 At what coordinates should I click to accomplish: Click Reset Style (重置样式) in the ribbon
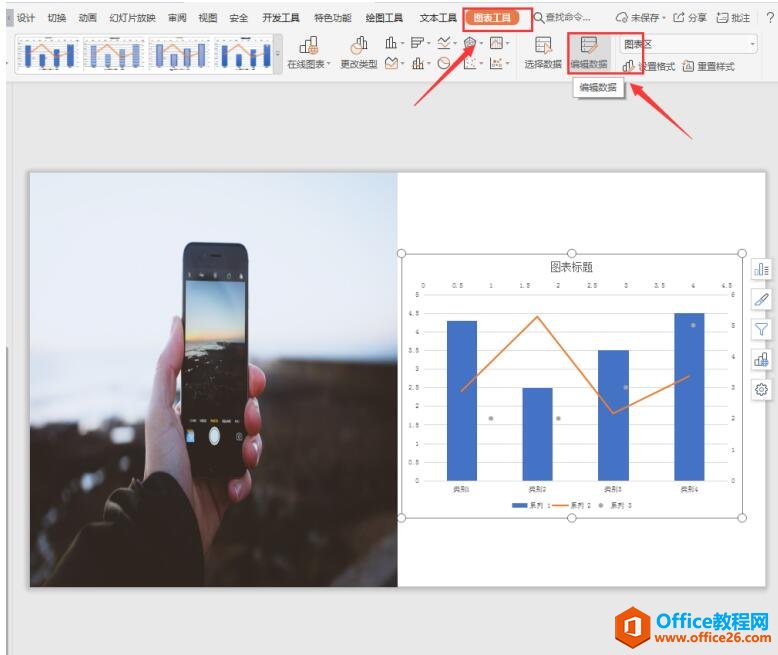click(708, 66)
